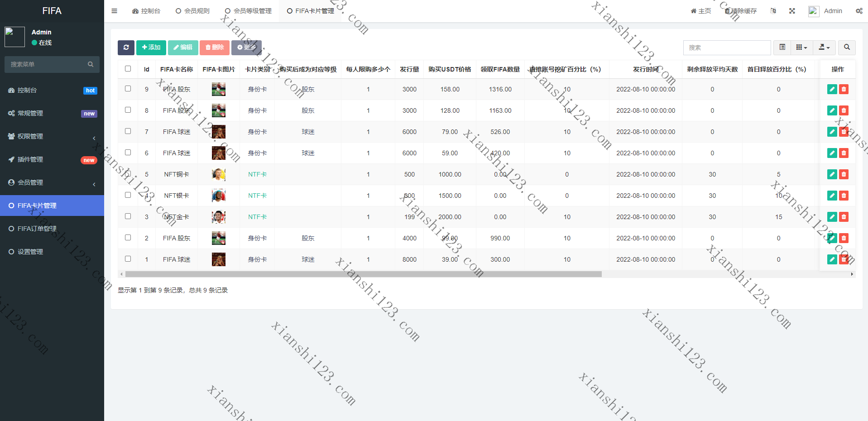868x421 pixels.
Task: Toggle table card view icon
Action: pos(782,48)
